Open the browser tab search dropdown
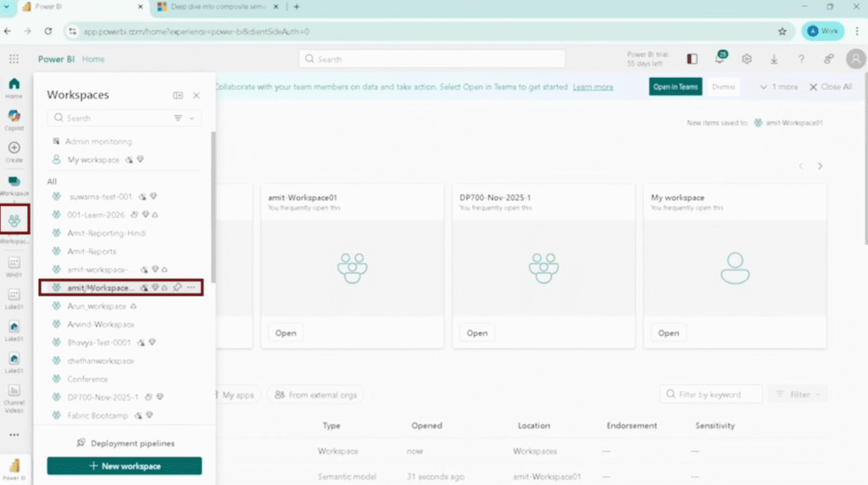Screen dimensions: 868x485 pyautogui.click(x=7, y=7)
